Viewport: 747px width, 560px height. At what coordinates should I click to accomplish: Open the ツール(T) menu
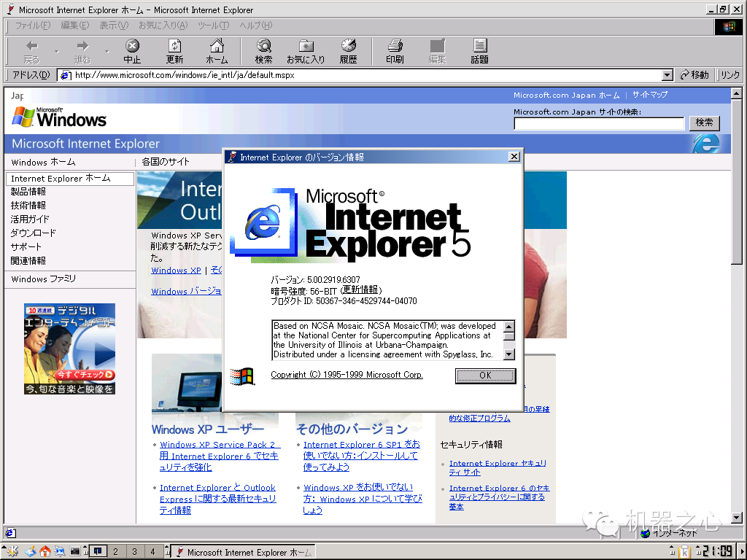(214, 26)
